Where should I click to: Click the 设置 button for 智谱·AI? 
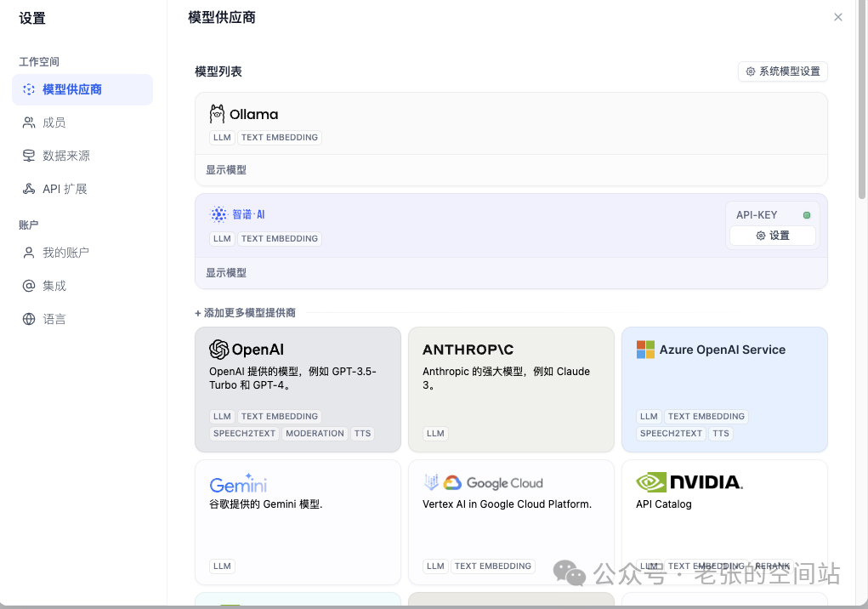coord(772,236)
